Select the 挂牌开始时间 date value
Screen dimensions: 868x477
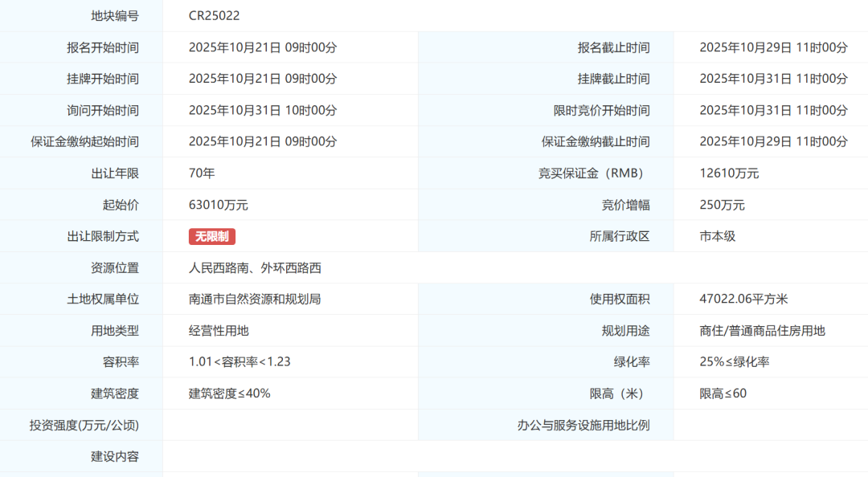point(263,79)
